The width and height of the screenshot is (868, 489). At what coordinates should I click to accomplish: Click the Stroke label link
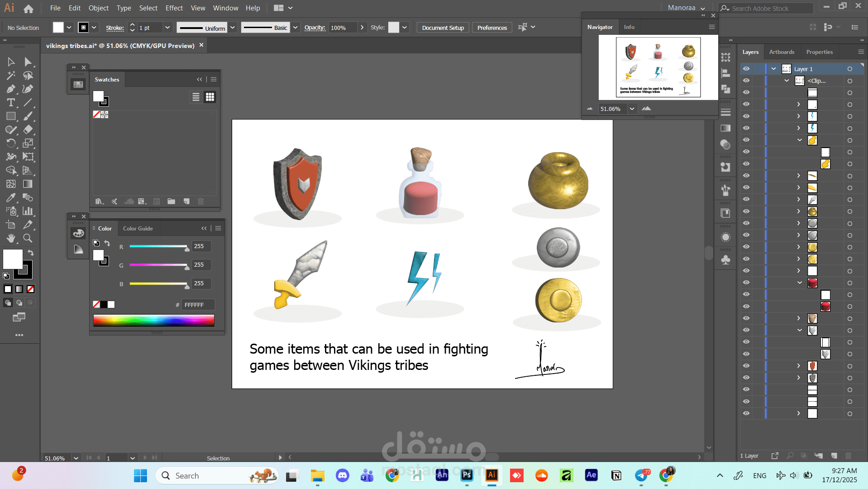click(115, 28)
